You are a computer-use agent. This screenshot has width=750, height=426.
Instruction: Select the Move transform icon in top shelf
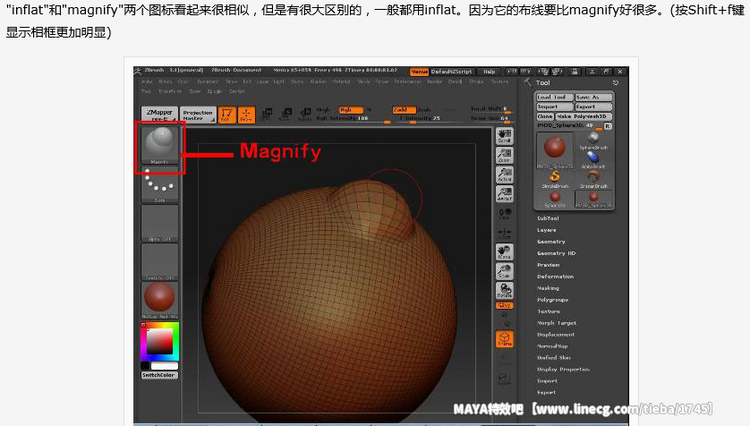[x=267, y=114]
